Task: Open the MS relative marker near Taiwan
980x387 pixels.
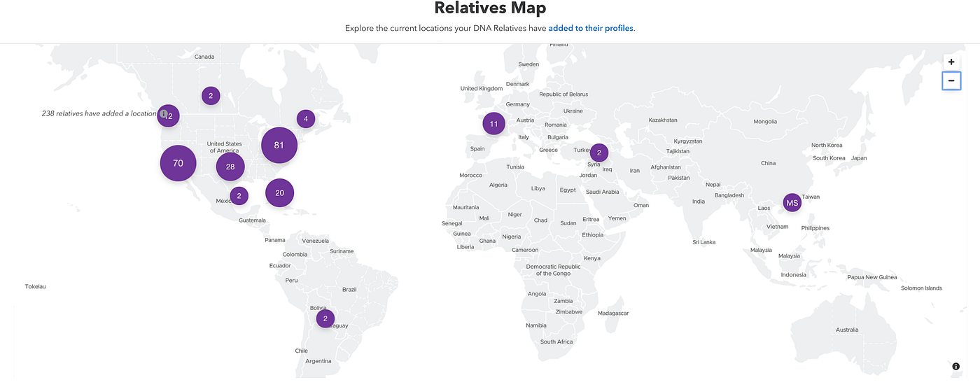Action: 792,203
